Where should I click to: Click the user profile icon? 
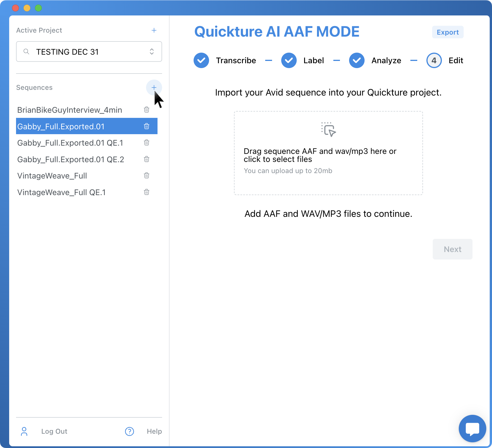coord(24,431)
